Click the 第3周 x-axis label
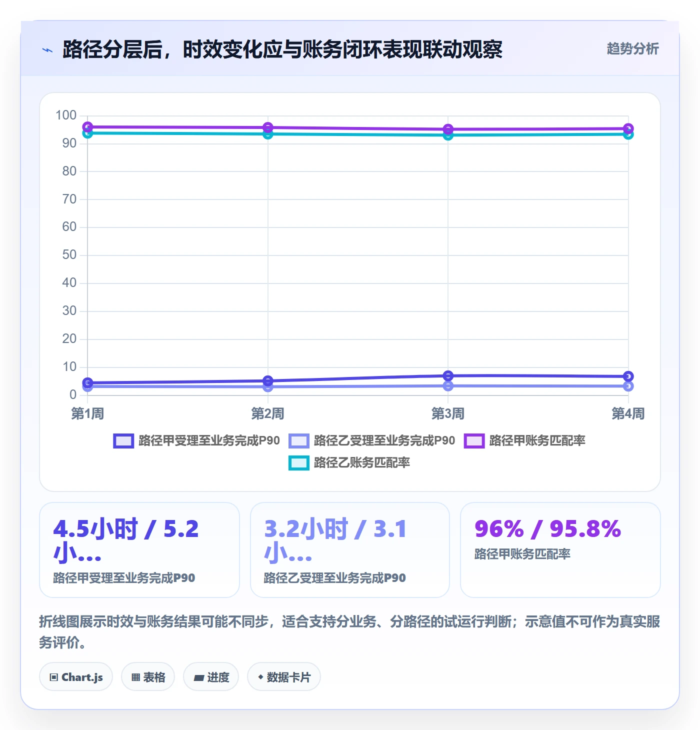The height and width of the screenshot is (730, 700). (448, 414)
